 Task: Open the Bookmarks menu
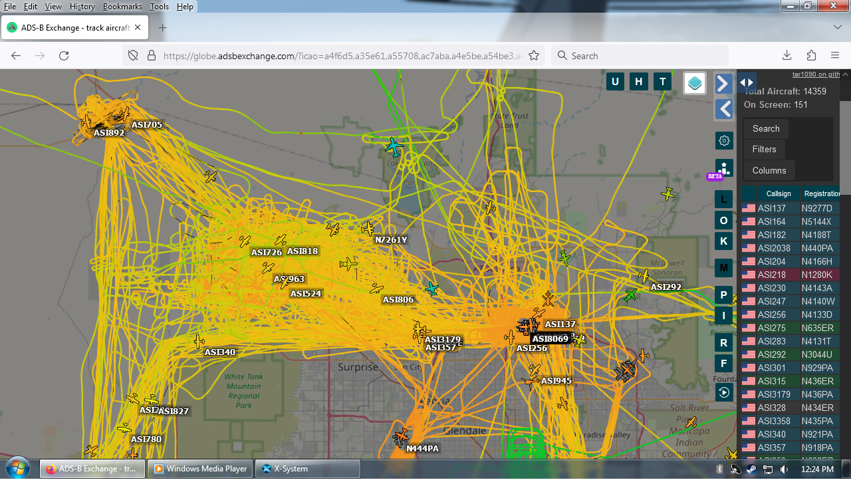point(123,6)
